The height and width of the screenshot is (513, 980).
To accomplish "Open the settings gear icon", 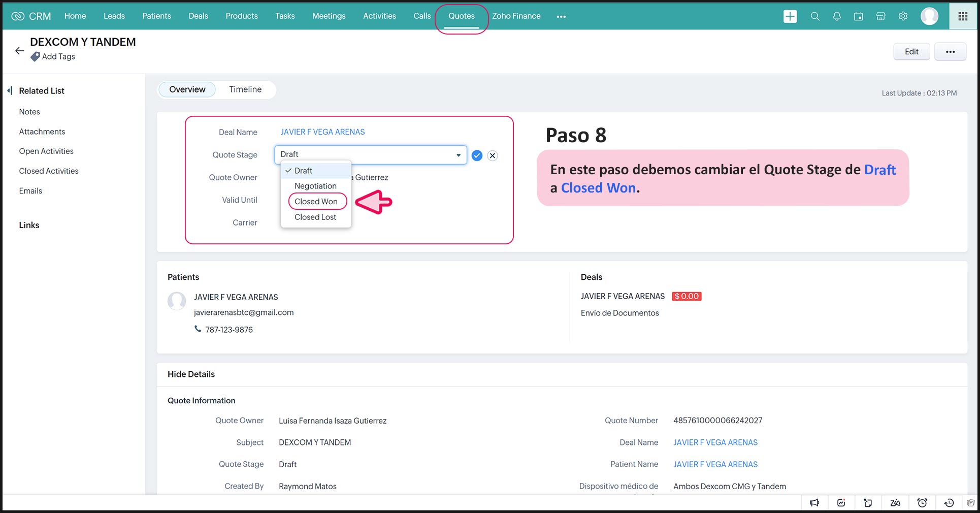I will tap(903, 16).
